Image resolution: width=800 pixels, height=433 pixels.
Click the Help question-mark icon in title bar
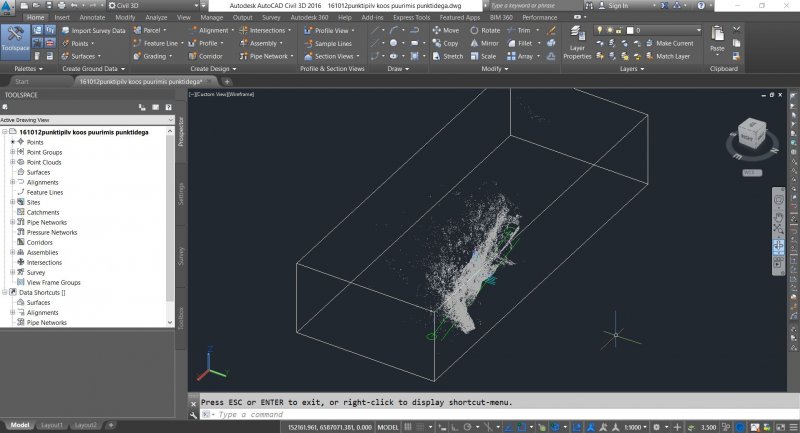click(701, 6)
